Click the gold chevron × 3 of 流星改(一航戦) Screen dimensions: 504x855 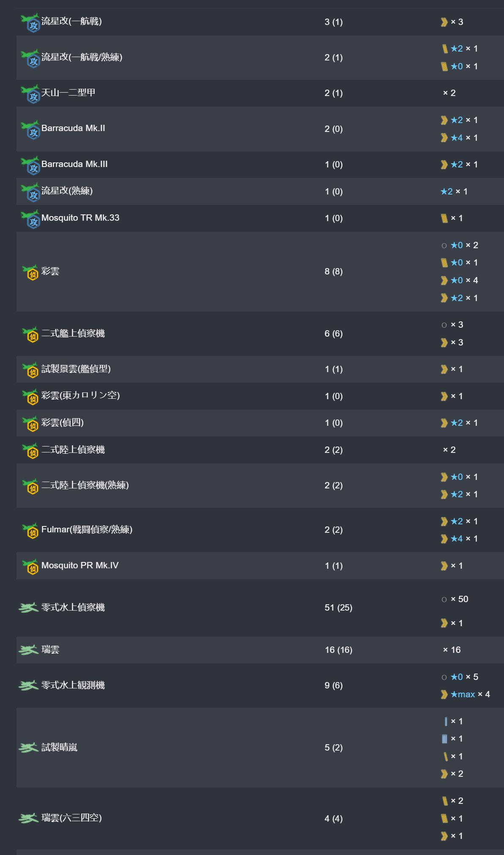click(452, 22)
